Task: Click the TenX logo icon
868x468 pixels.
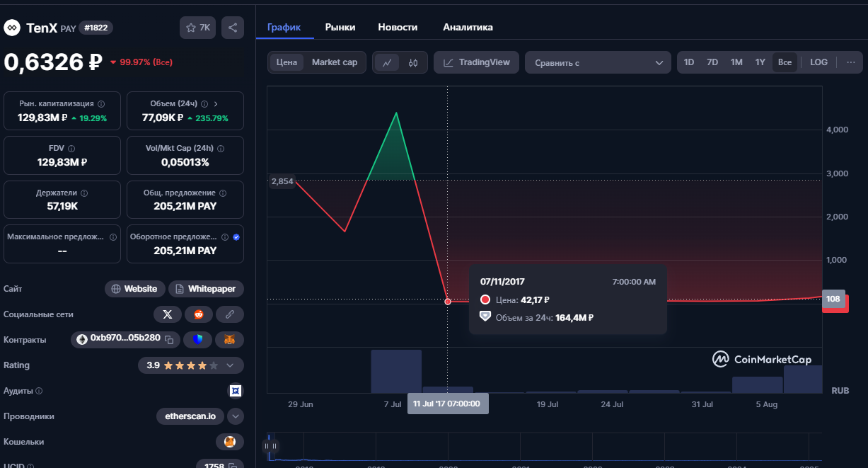Action: pyautogui.click(x=12, y=28)
